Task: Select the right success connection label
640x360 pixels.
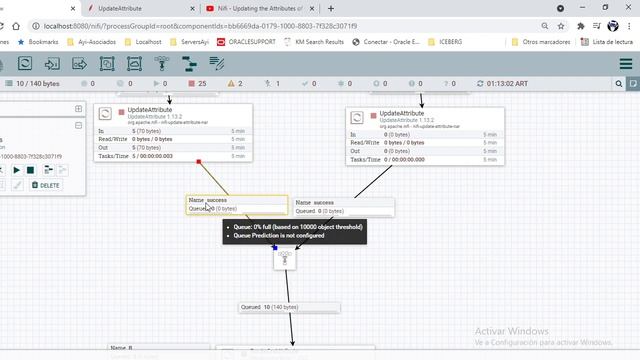Action: point(344,207)
